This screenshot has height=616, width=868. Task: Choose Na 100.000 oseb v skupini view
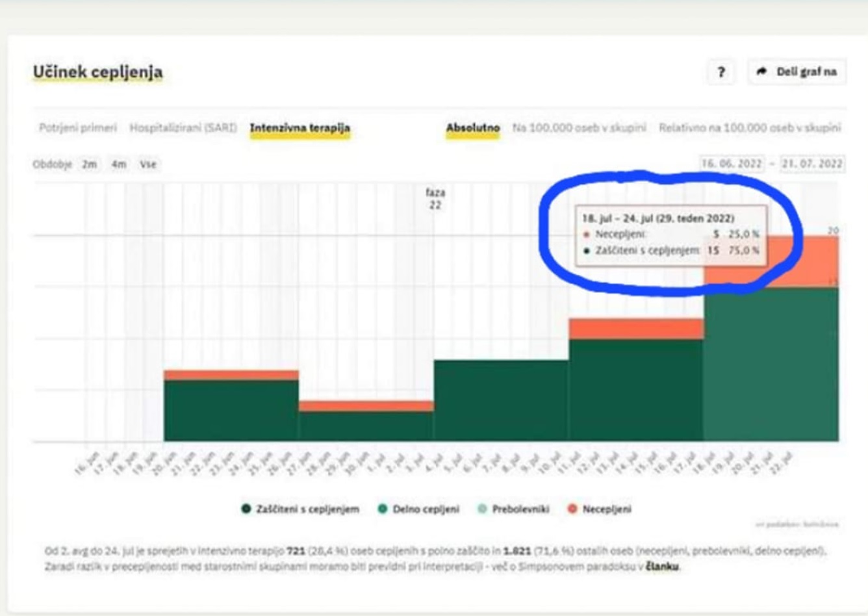coord(579,128)
